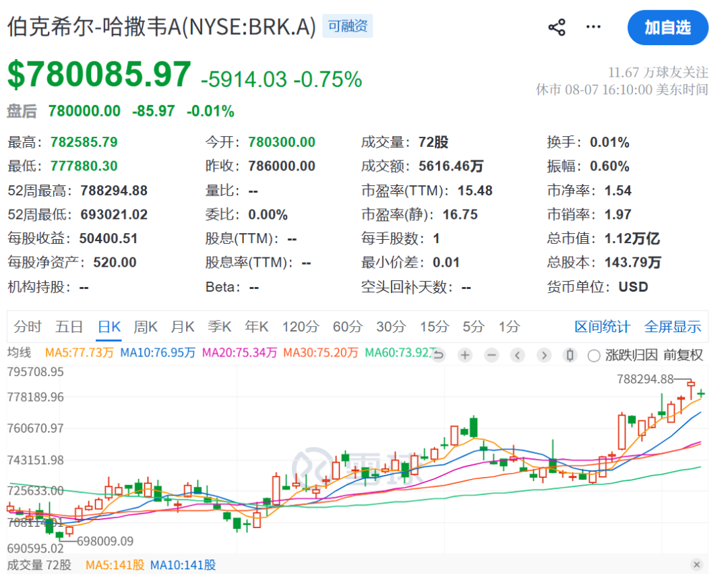Image resolution: width=728 pixels, height=574 pixels.
Task: Click the share icon near the title
Action: pyautogui.click(x=556, y=28)
